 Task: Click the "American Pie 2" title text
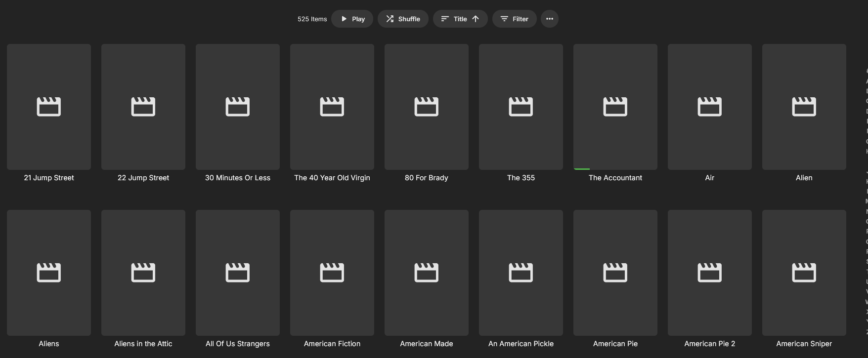pos(710,344)
